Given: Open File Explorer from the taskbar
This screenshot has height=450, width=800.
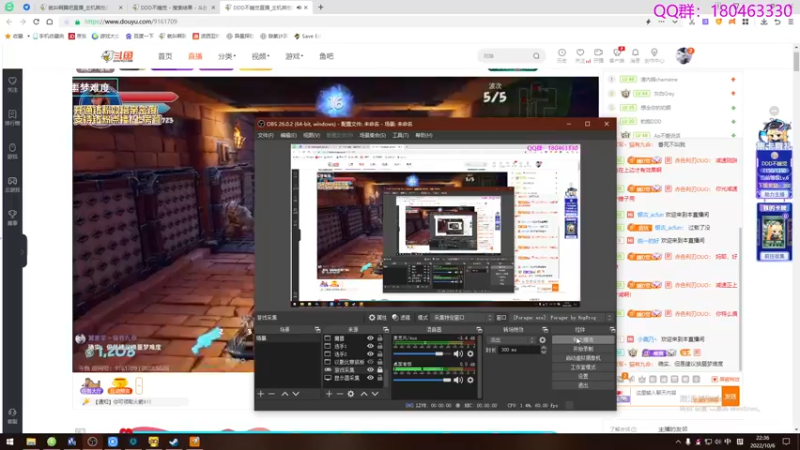Looking at the screenshot, I should [x=31, y=441].
